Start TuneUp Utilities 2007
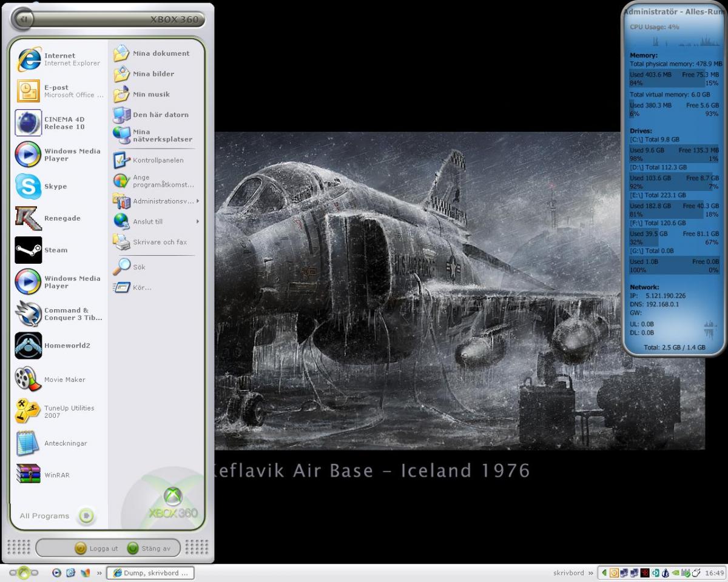 pos(59,412)
